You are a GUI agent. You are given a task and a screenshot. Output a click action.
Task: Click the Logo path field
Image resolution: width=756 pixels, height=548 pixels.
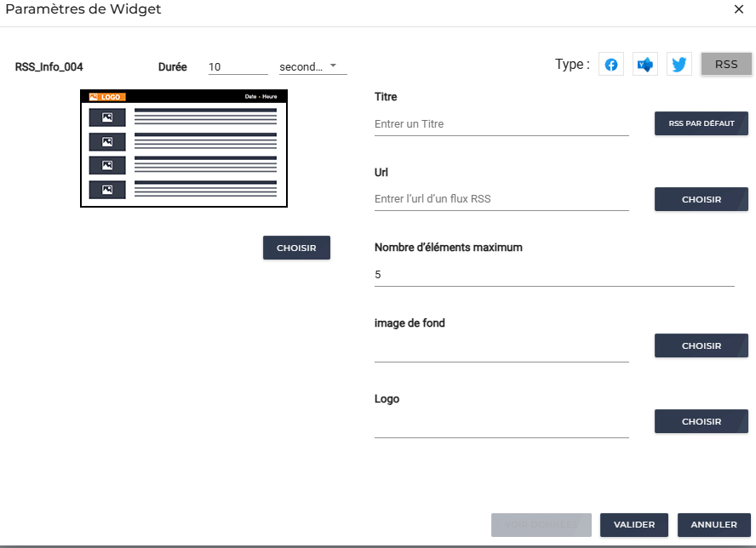pos(501,425)
